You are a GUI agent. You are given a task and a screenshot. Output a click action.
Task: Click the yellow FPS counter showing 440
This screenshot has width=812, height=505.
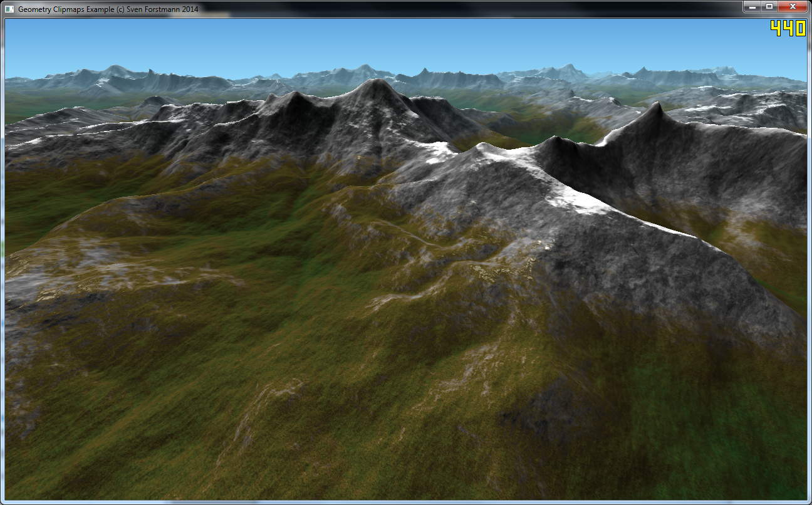tap(788, 28)
